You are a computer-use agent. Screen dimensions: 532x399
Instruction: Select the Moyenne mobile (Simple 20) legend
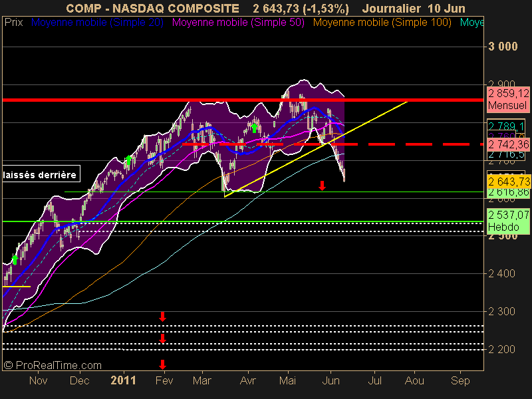click(97, 23)
